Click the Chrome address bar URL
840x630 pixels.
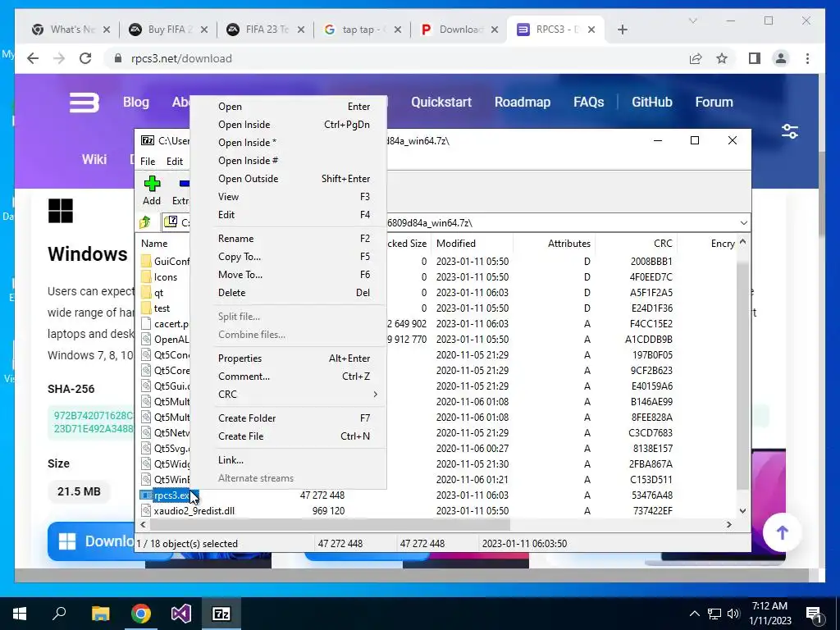[x=181, y=58]
